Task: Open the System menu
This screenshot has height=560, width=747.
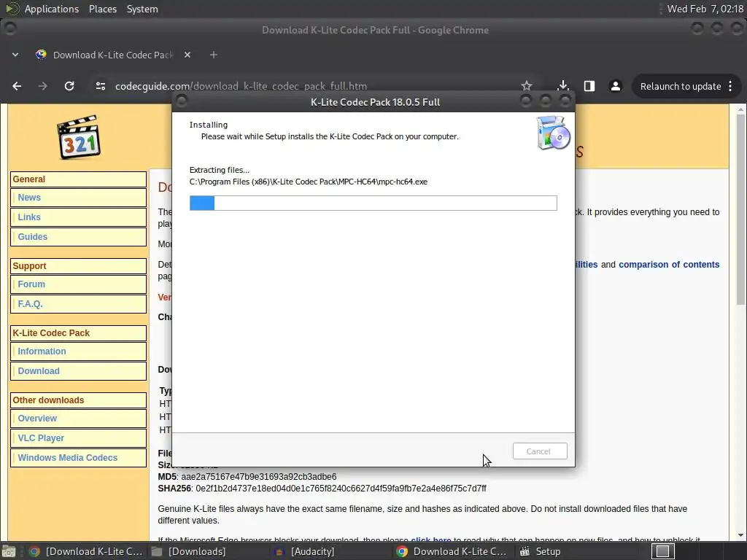Action: coord(142,9)
